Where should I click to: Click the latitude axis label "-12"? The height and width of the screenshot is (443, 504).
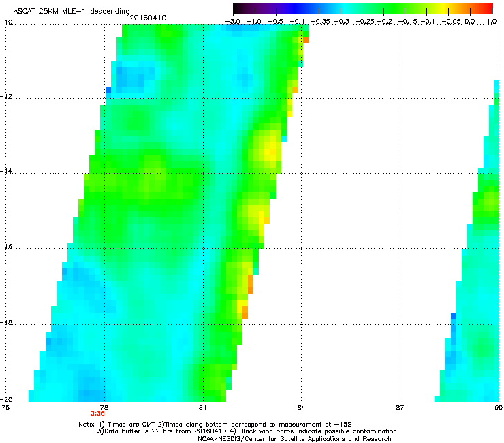[x=6, y=97]
